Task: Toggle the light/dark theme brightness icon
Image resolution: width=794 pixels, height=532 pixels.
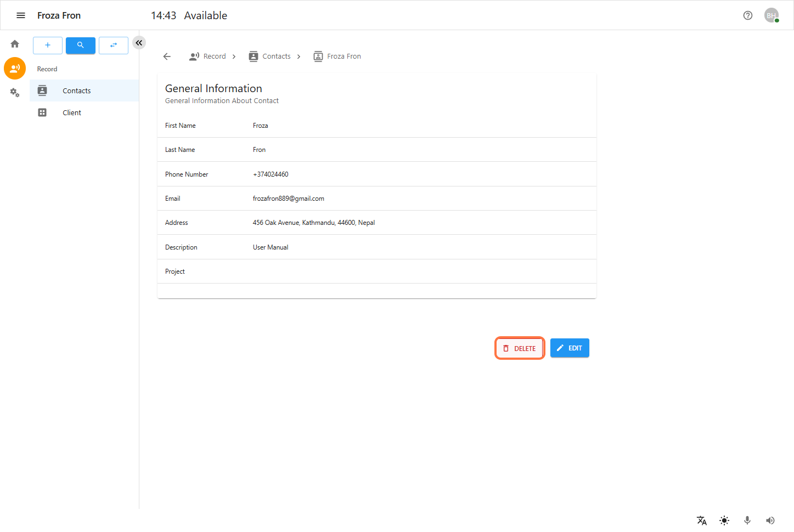Action: pyautogui.click(x=724, y=520)
